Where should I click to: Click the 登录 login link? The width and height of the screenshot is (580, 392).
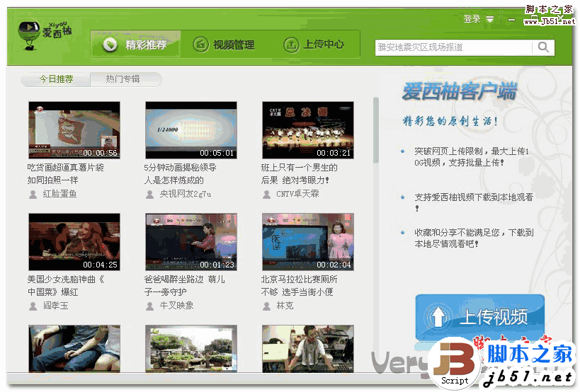472,19
